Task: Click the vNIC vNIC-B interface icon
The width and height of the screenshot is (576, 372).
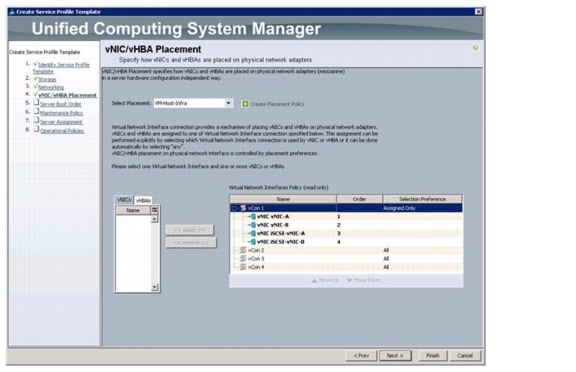Action: click(252, 225)
